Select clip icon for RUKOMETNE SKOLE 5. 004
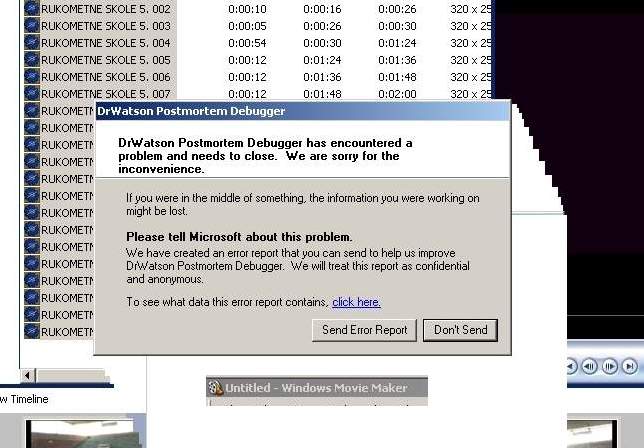Image resolution: width=644 pixels, height=448 pixels. 32,43
